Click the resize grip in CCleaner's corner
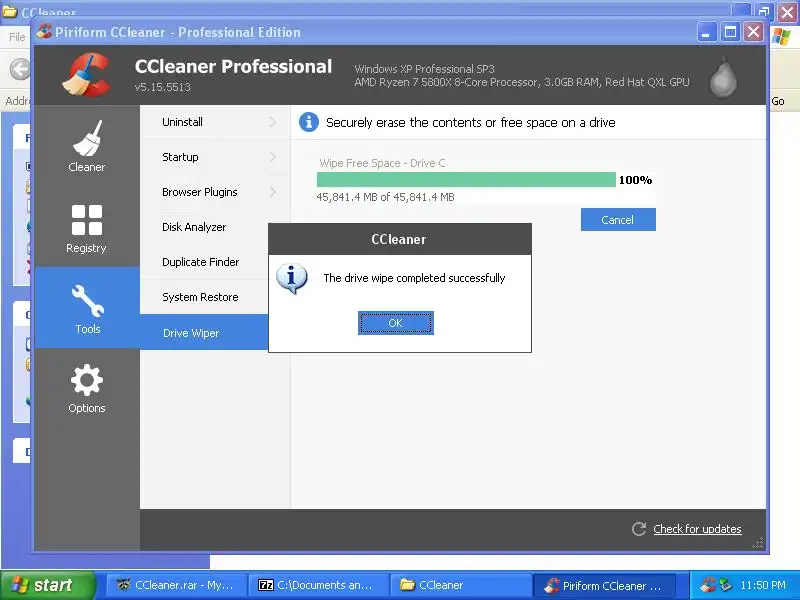This screenshot has height=600, width=800. click(x=758, y=543)
